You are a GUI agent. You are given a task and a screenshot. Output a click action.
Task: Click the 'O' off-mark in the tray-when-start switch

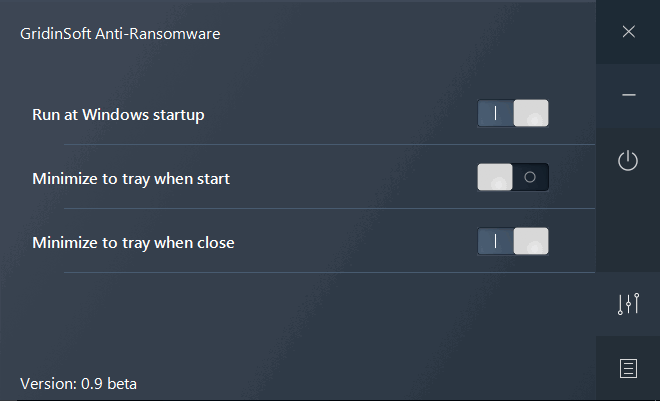coord(531,177)
